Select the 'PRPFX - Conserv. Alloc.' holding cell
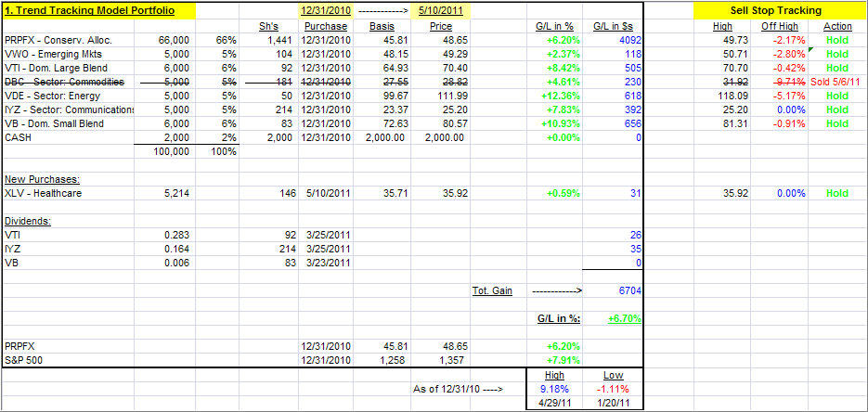The image size is (868, 412). [68, 41]
